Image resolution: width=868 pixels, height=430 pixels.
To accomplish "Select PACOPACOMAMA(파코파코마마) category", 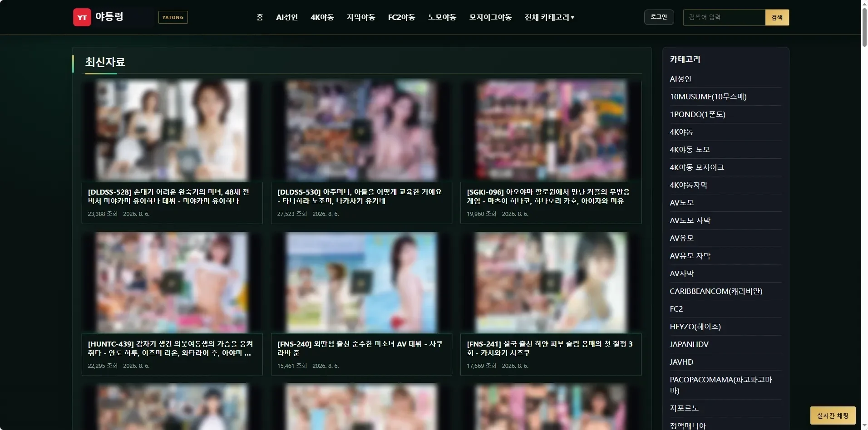I will point(721,385).
